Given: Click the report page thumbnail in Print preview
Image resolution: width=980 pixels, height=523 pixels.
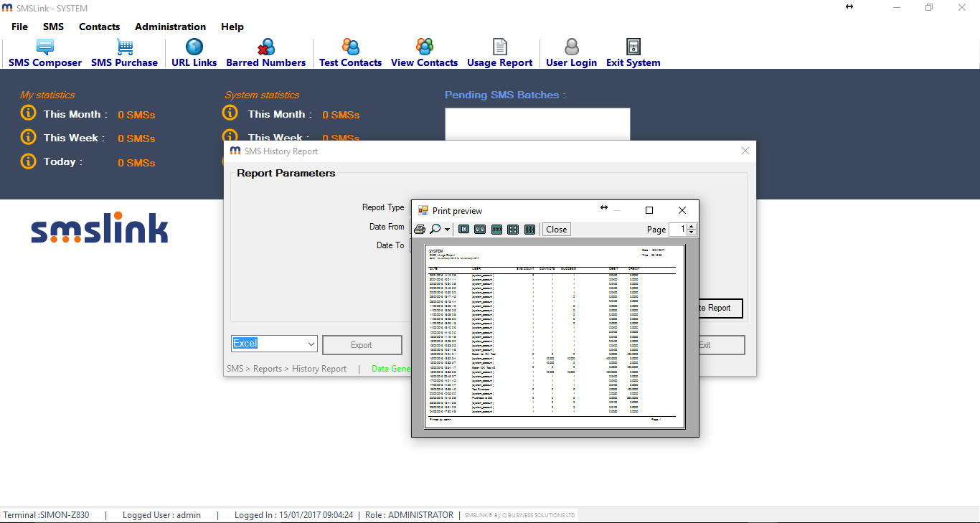Looking at the screenshot, I should point(555,336).
